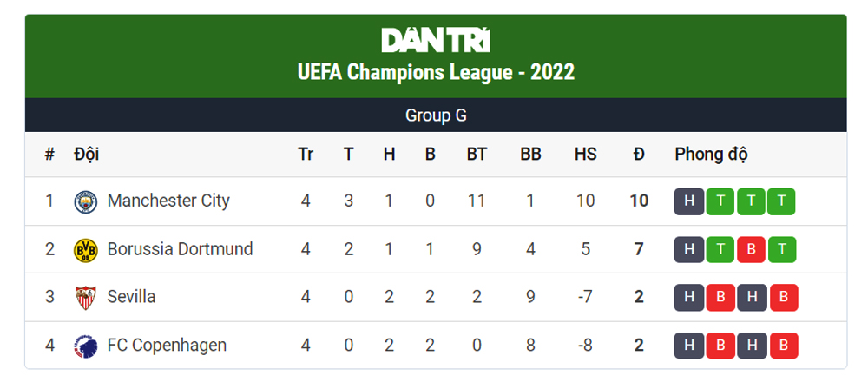Click Dortmund's red B form badge

751,250
